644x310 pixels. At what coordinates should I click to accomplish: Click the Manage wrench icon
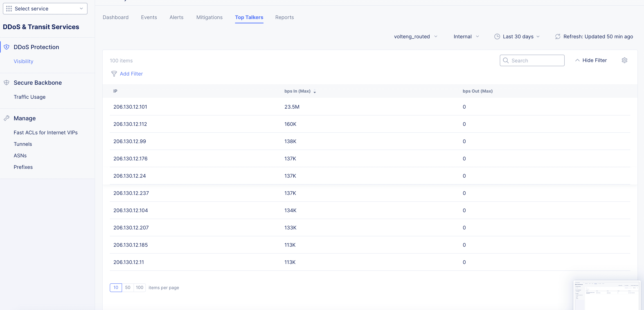6,118
